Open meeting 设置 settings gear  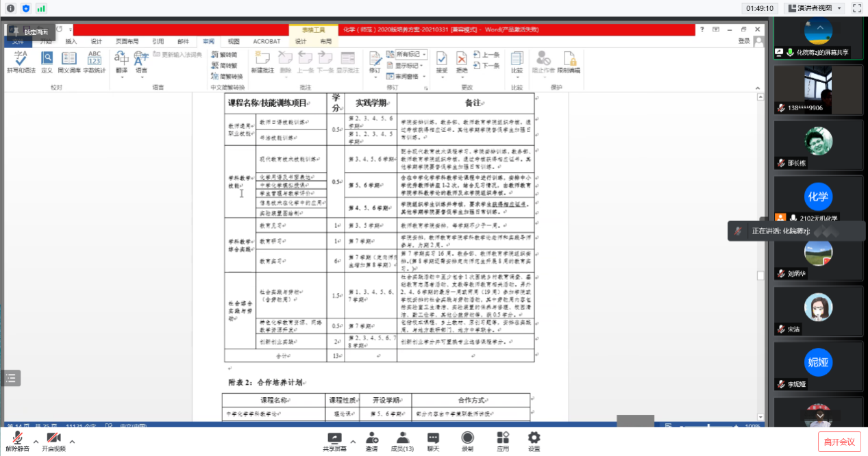pyautogui.click(x=534, y=441)
